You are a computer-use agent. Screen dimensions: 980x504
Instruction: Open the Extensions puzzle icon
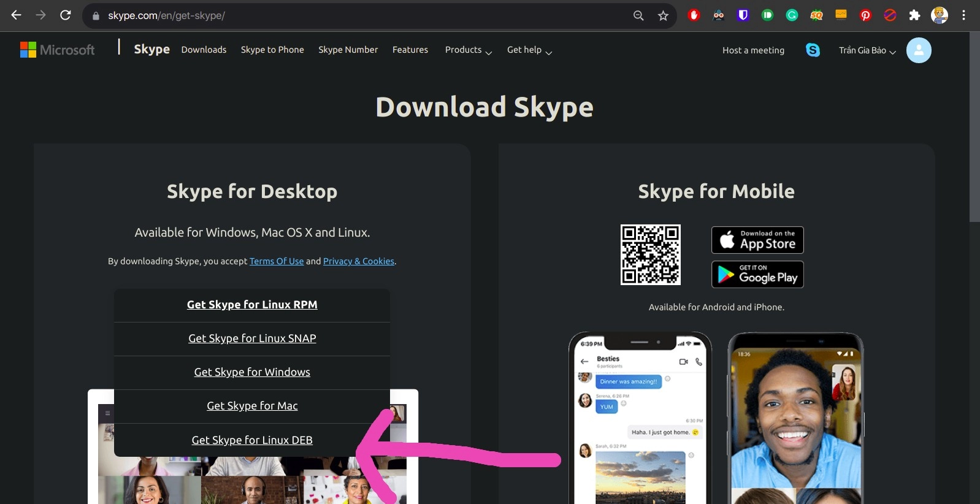tap(914, 15)
